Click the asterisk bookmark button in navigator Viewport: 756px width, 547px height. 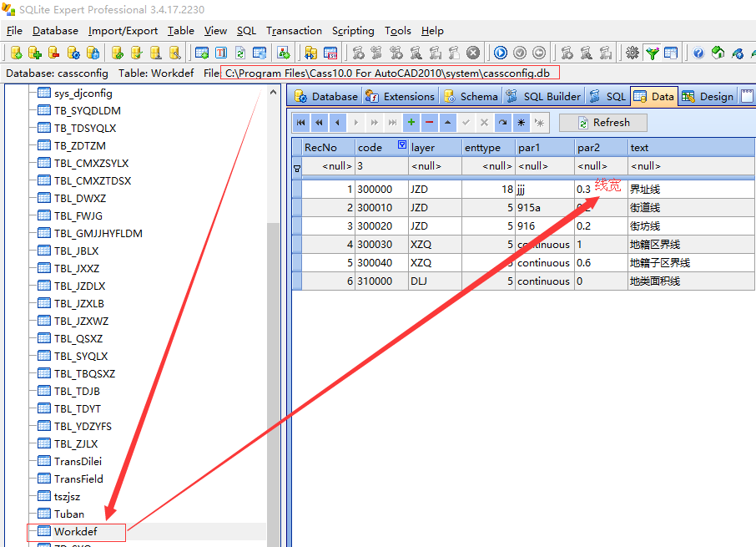tap(521, 123)
